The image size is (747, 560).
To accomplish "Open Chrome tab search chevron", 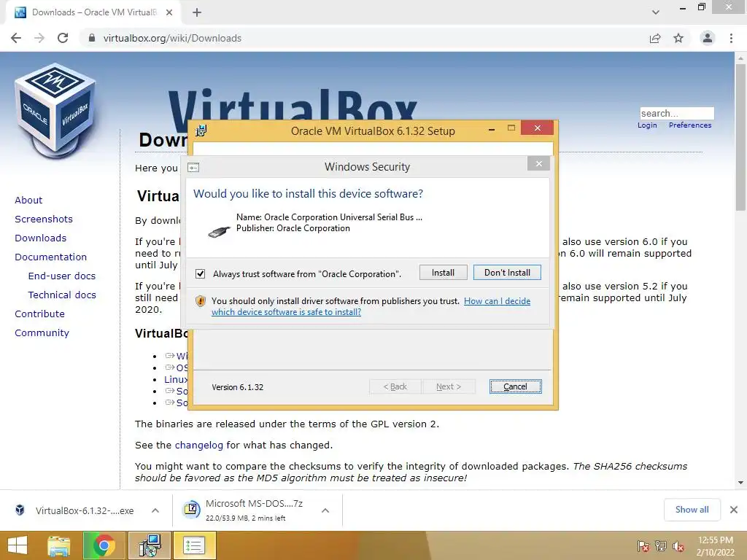I will coord(656,12).
